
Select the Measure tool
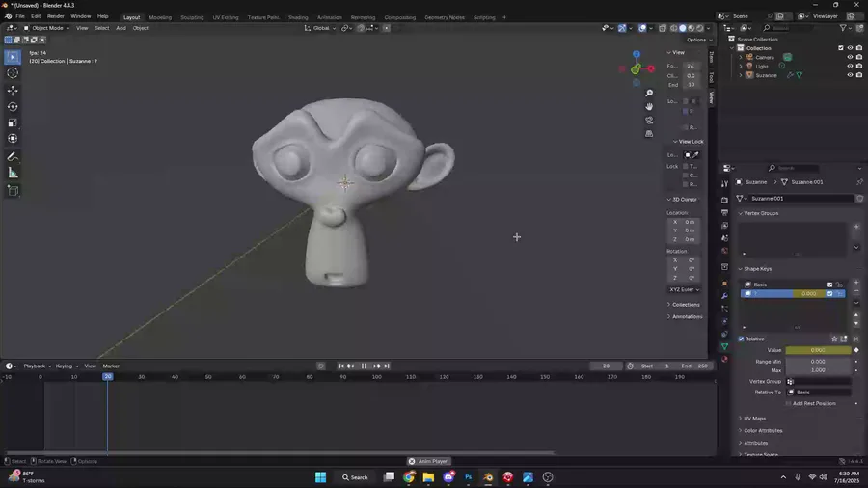coord(13,174)
